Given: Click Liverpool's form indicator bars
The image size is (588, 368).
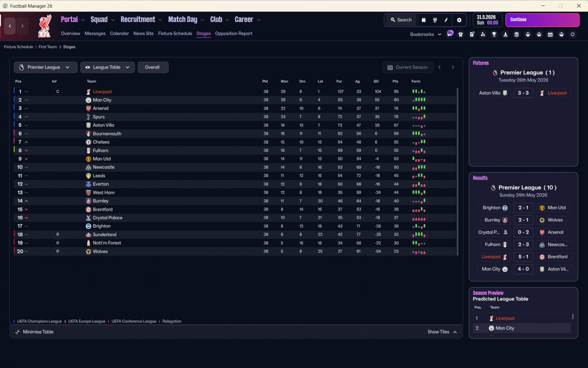Looking at the screenshot, I should [x=418, y=91].
